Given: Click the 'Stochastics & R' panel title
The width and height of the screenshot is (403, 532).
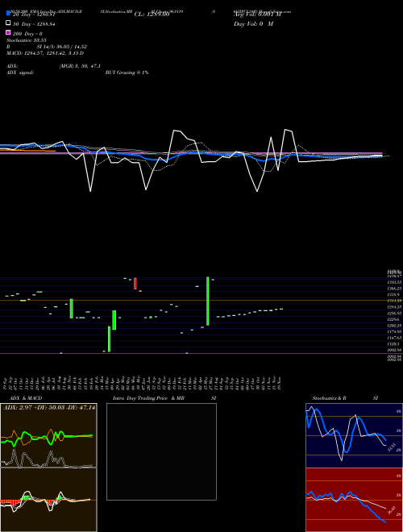Looking at the screenshot, I should point(329,398).
